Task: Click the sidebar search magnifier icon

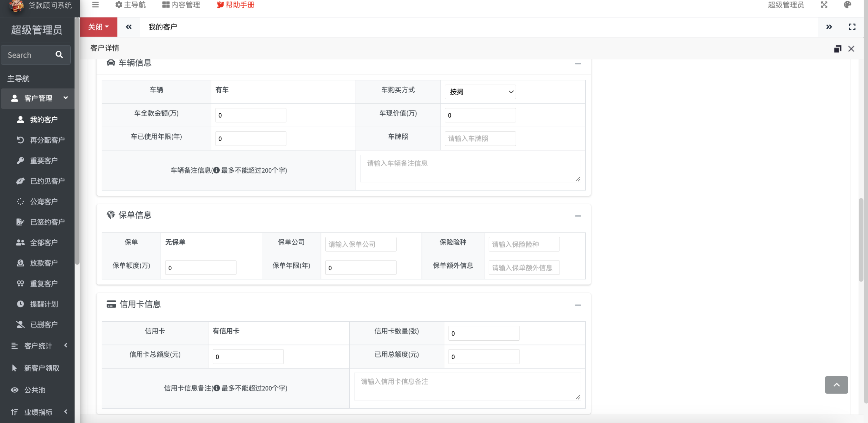Action: tap(59, 55)
